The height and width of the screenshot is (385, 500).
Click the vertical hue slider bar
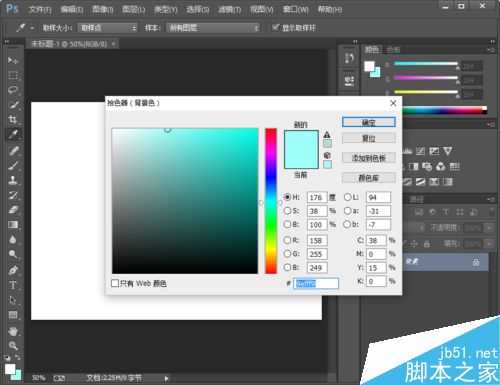(271, 201)
